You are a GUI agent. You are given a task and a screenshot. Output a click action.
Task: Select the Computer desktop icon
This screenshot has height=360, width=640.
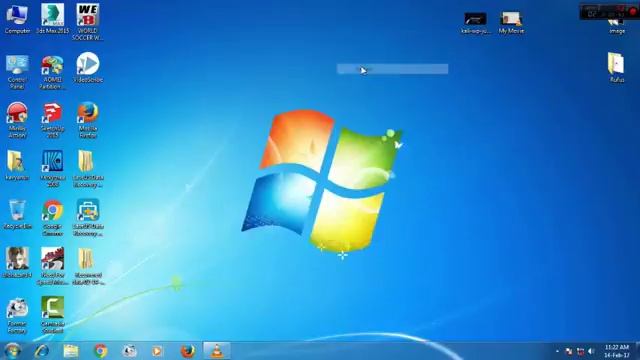(17, 19)
